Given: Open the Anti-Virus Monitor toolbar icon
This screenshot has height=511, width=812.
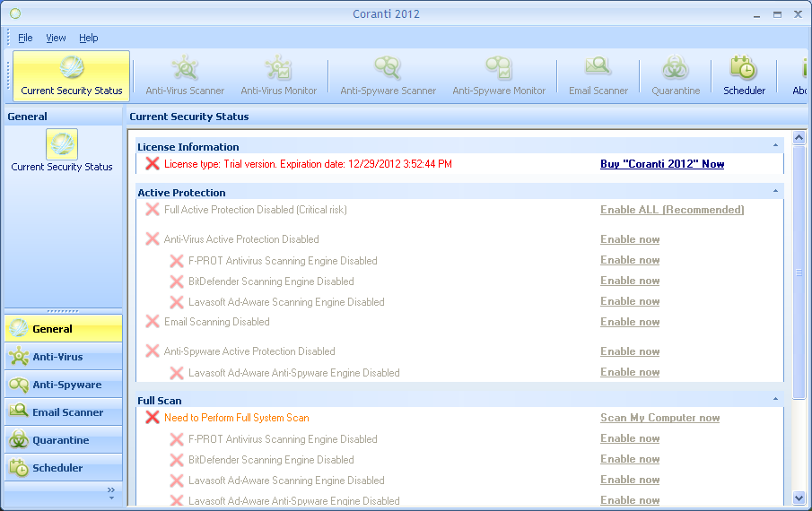Looking at the screenshot, I should pos(279,68).
